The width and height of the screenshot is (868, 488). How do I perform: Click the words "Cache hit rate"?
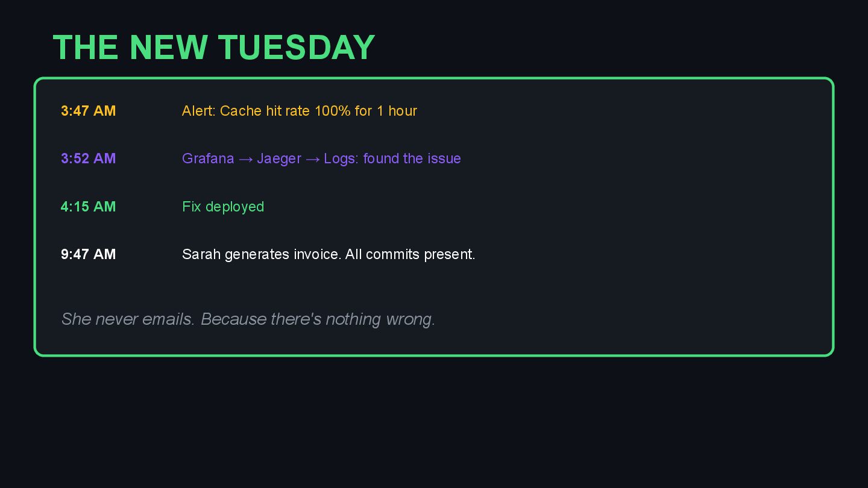pos(265,111)
